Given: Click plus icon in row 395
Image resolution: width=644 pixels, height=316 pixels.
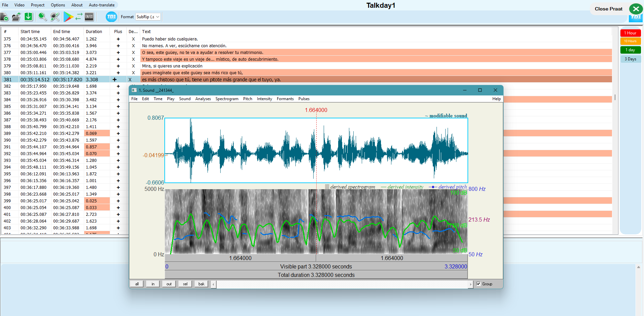Looking at the screenshot, I should click(x=118, y=174).
